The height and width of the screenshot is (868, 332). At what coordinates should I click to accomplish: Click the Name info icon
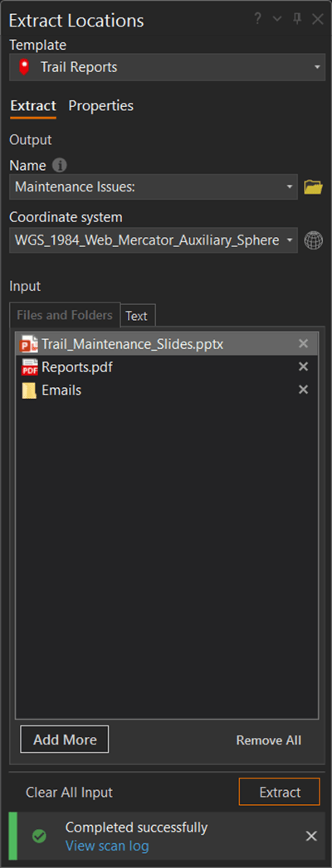[59, 165]
